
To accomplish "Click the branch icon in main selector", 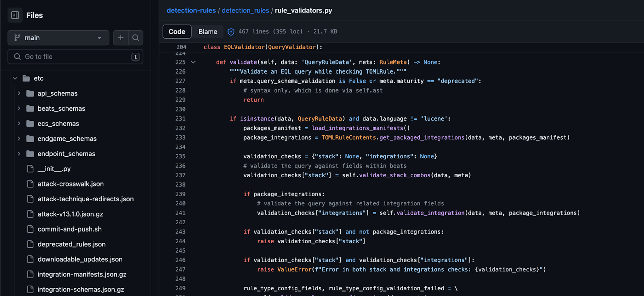I will [x=17, y=38].
